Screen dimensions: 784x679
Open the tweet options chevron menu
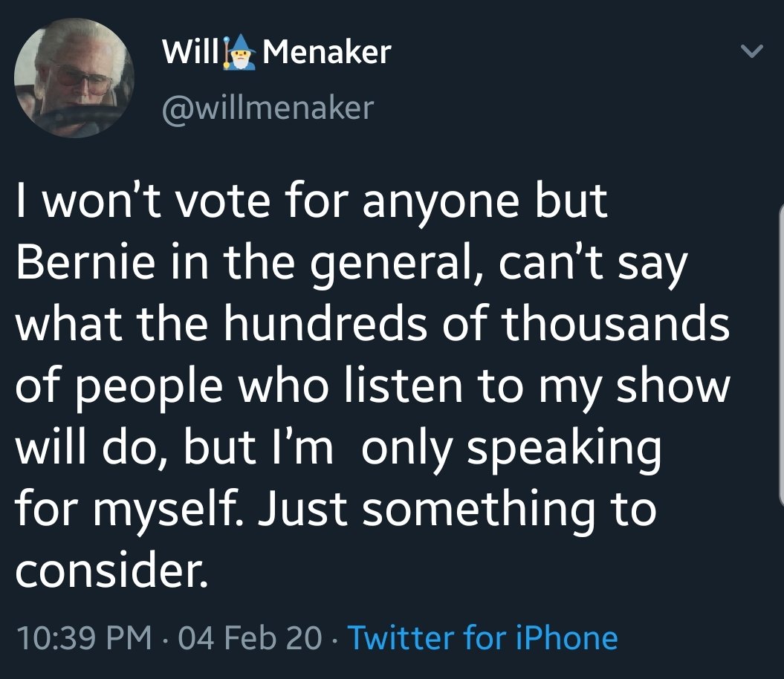[x=754, y=52]
